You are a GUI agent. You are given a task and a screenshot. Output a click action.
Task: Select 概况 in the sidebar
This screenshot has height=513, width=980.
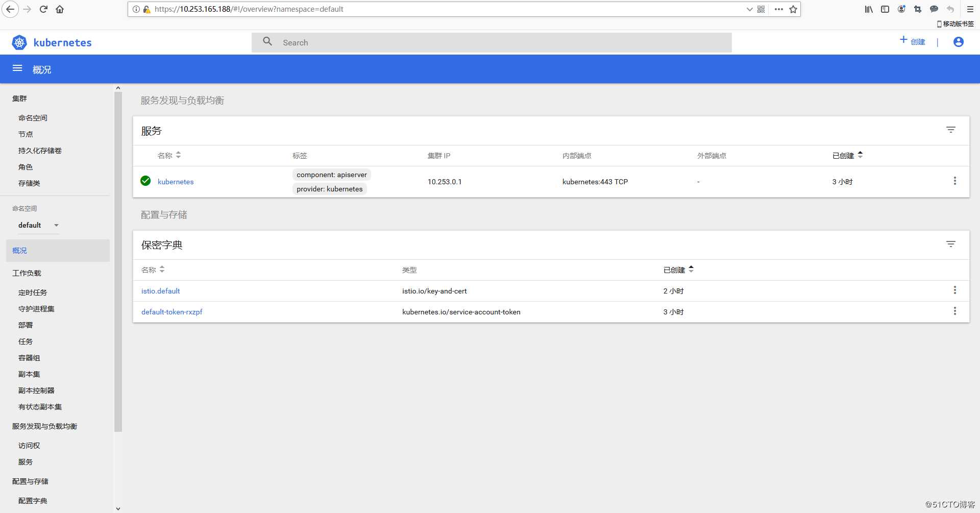click(x=58, y=251)
